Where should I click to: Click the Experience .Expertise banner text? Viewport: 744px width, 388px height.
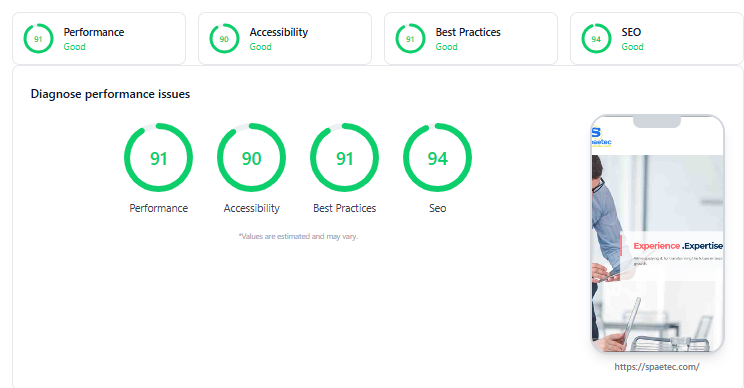(678, 246)
